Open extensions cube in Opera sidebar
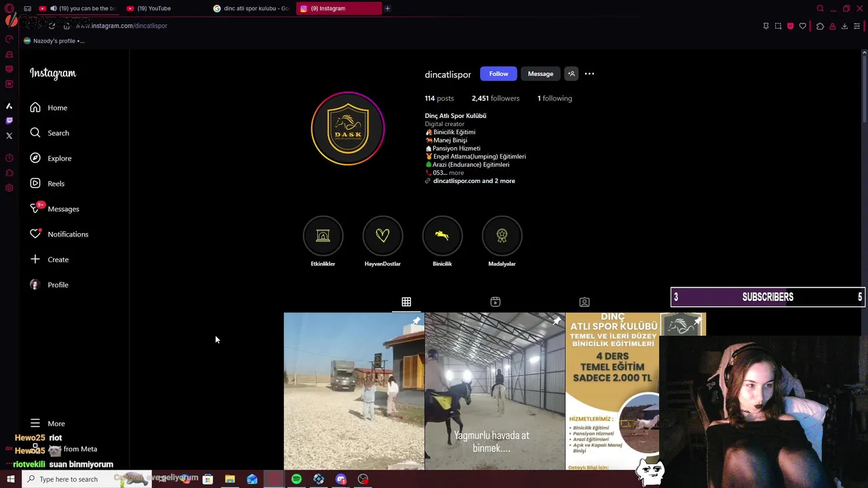The height and width of the screenshot is (488, 868). tap(9, 173)
